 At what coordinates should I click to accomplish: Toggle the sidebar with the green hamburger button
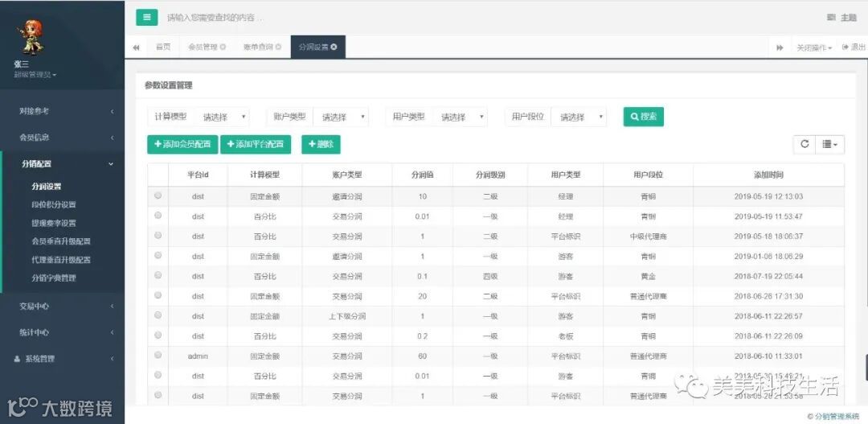(147, 17)
